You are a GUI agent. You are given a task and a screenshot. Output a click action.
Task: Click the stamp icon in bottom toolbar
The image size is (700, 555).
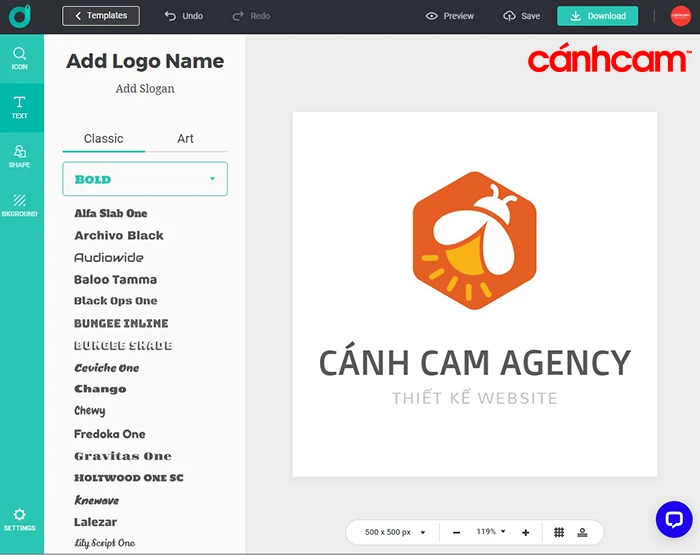click(x=582, y=532)
